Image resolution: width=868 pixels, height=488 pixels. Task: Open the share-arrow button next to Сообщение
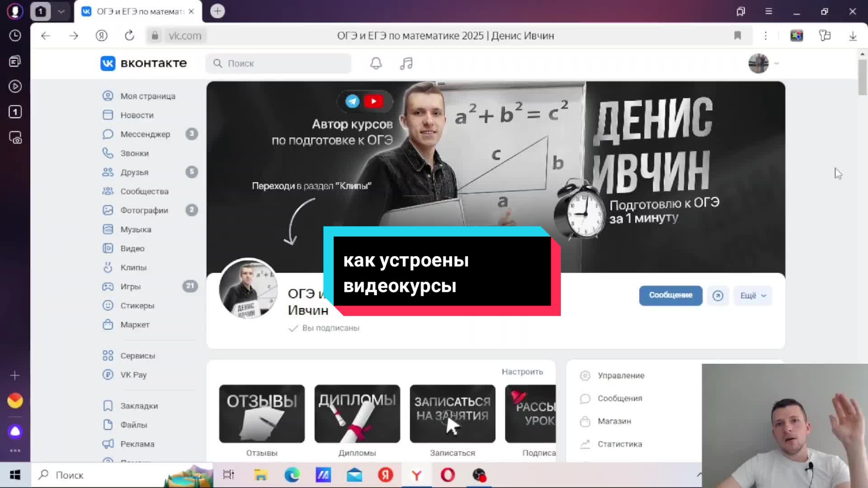tap(717, 296)
